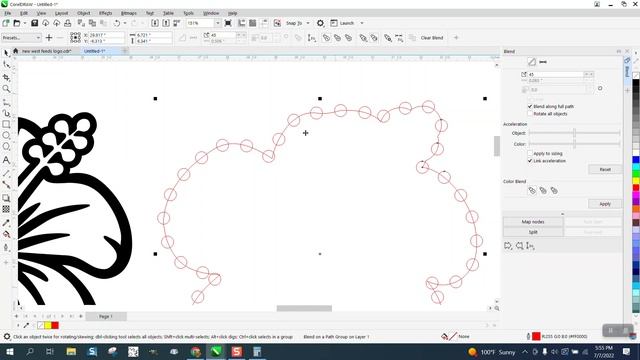The image size is (640, 360).
Task: Select the Connector tool
Action: tap(6, 184)
